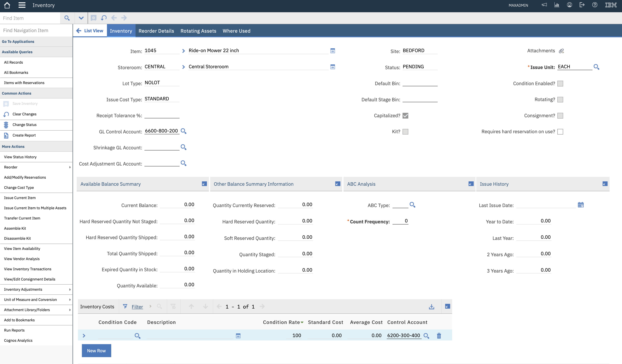
Task: Click the New Row button
Action: [x=96, y=350]
